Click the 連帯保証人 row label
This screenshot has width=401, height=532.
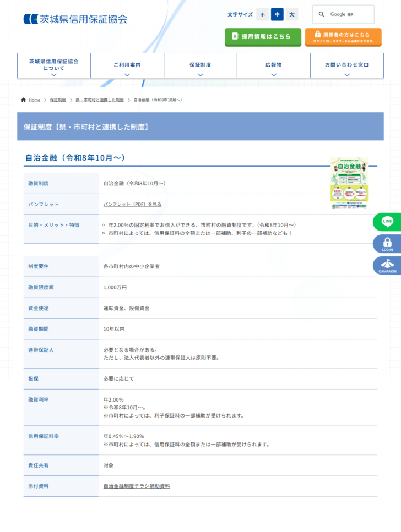(41, 350)
